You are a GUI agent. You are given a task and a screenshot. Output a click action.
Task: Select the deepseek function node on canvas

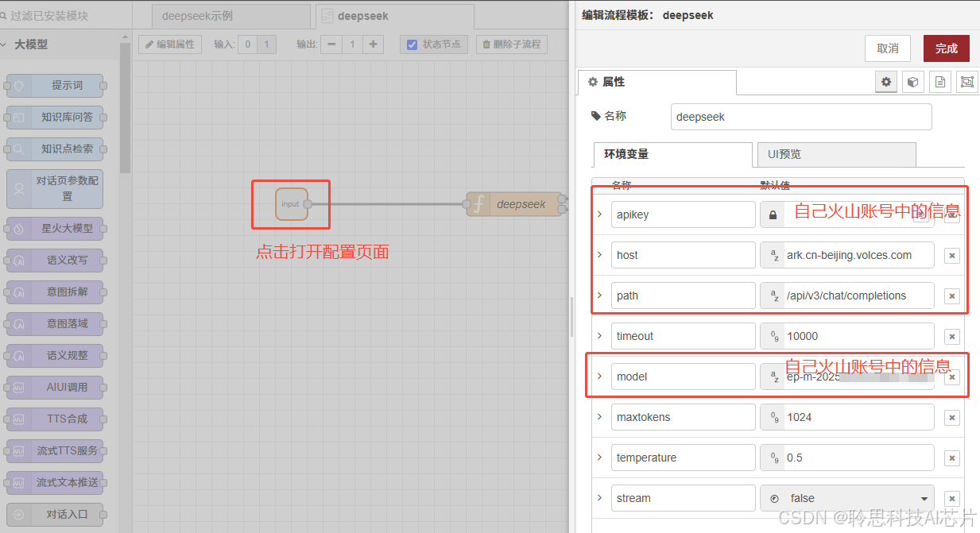(x=513, y=204)
